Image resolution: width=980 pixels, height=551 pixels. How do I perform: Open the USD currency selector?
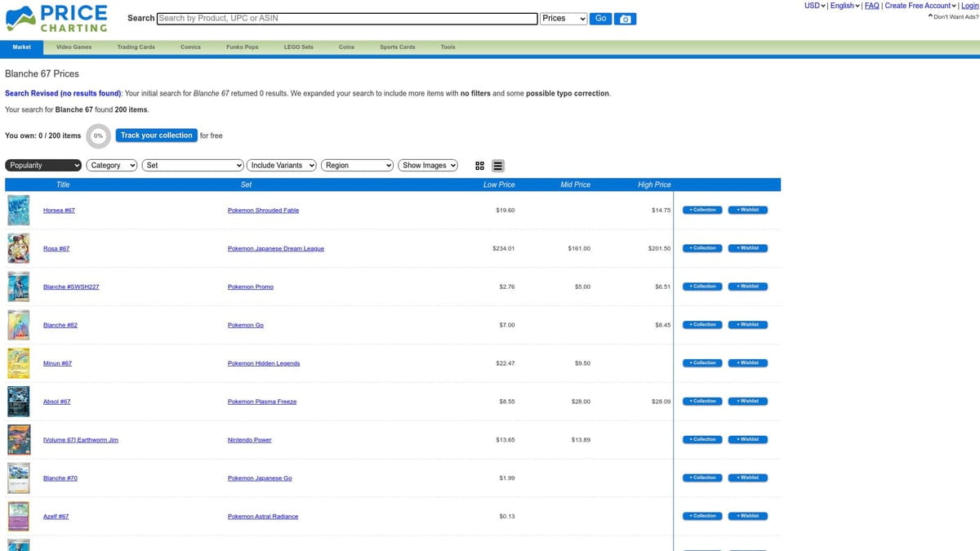point(815,6)
